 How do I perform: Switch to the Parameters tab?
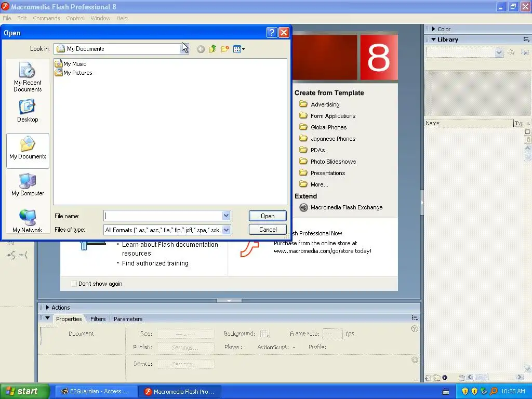128,319
